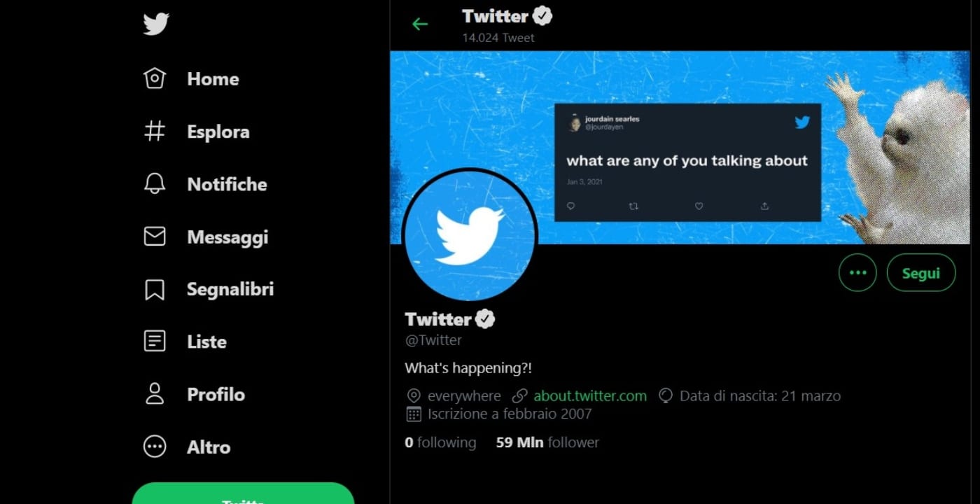Viewport: 980px width, 504px height.
Task: Select Esplora from navigation menu
Action: (x=218, y=132)
